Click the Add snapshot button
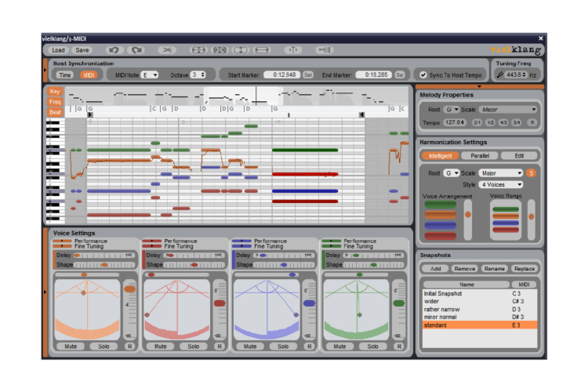Image resolution: width=588 pixels, height=392 pixels. point(434,268)
